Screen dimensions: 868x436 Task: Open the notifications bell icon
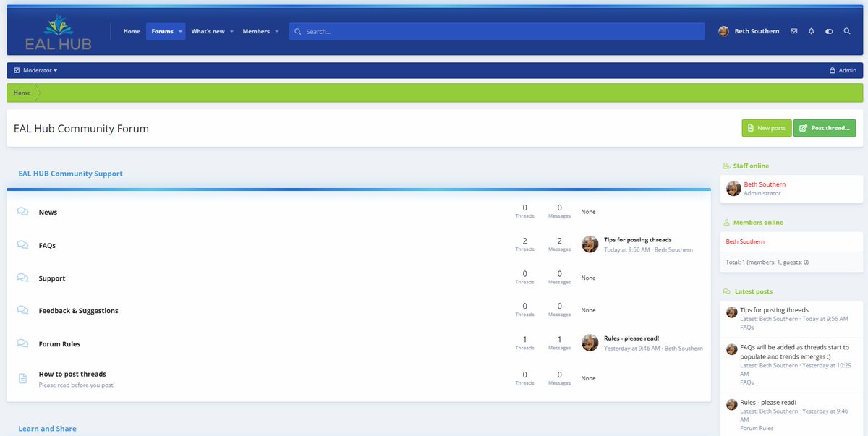(811, 30)
